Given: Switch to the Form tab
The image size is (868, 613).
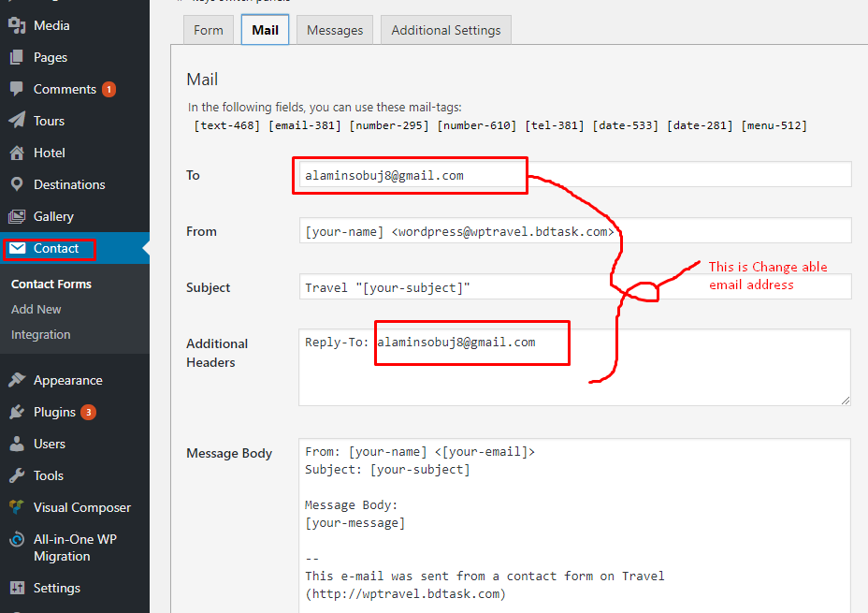Looking at the screenshot, I should tap(209, 30).
